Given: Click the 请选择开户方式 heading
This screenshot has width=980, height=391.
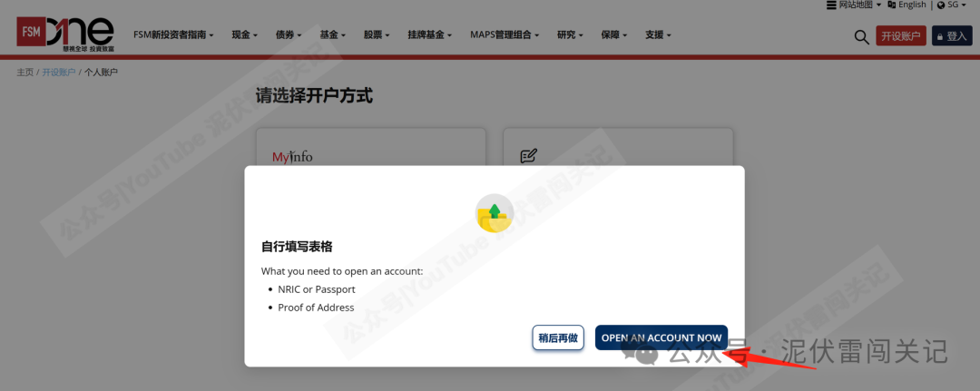Looking at the screenshot, I should [314, 96].
